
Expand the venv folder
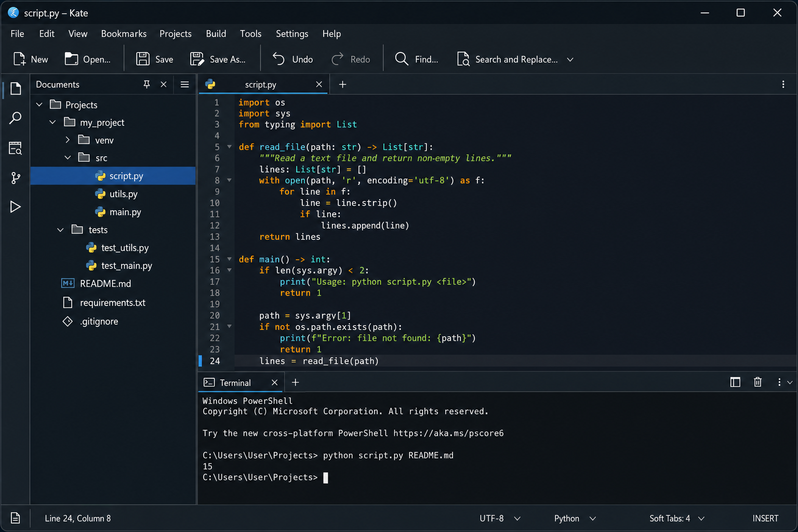(68, 140)
